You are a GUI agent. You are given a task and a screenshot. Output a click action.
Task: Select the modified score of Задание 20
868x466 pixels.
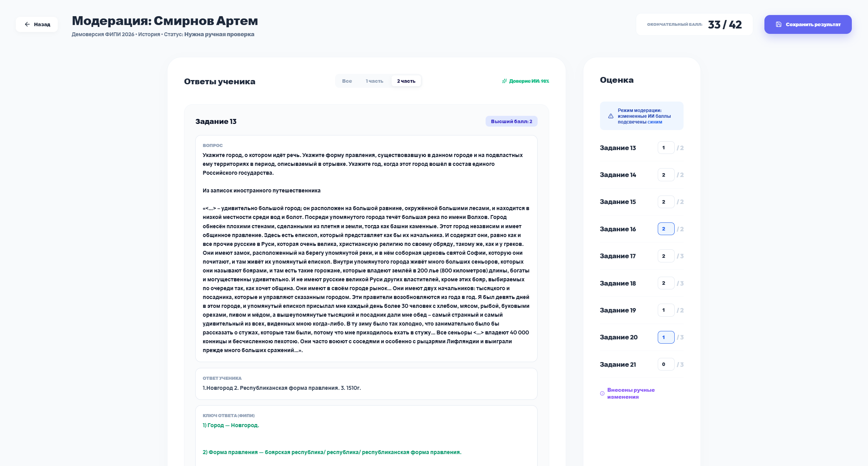[665, 337]
